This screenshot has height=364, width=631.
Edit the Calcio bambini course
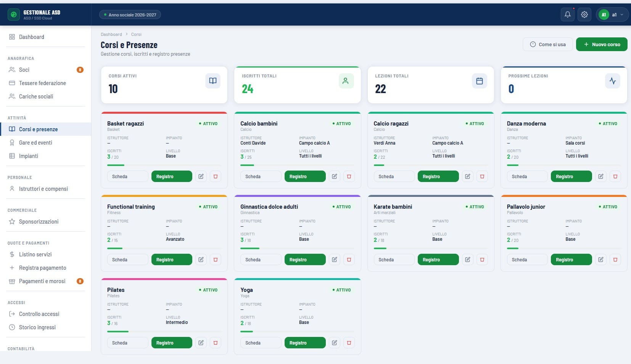335,176
